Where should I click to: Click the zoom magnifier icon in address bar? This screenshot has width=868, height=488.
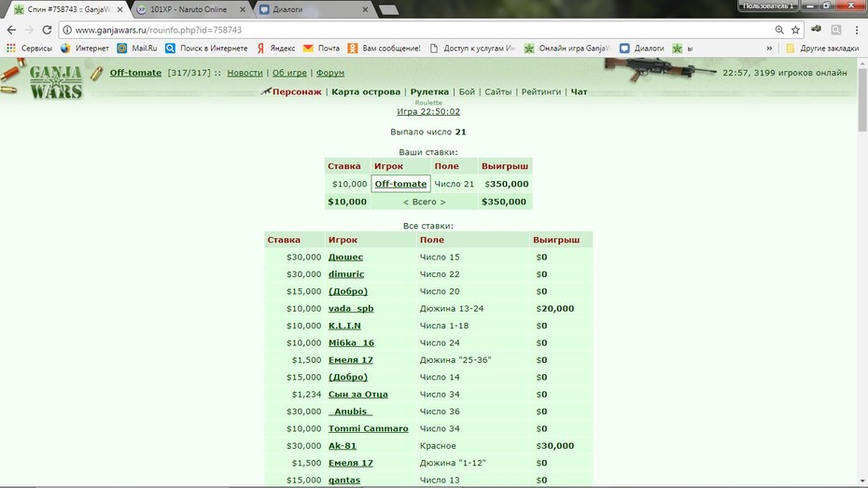(779, 30)
